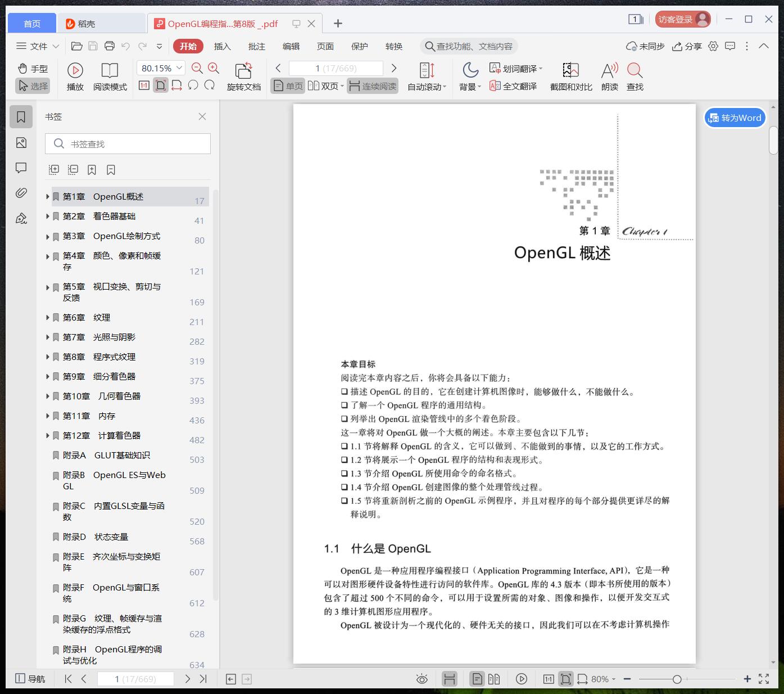The height and width of the screenshot is (694, 784).
Task: Switch to the Convert (转换) tab
Action: (394, 46)
